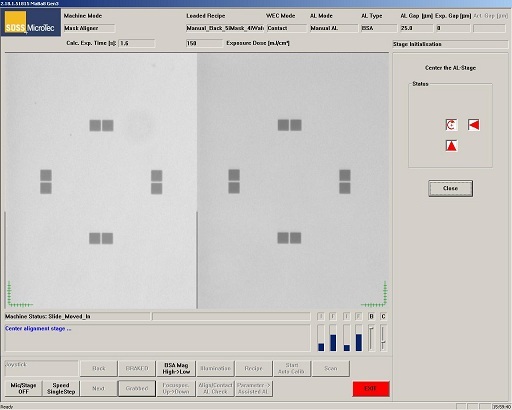
Task: Click the Joystick field
Action: (x=41, y=368)
